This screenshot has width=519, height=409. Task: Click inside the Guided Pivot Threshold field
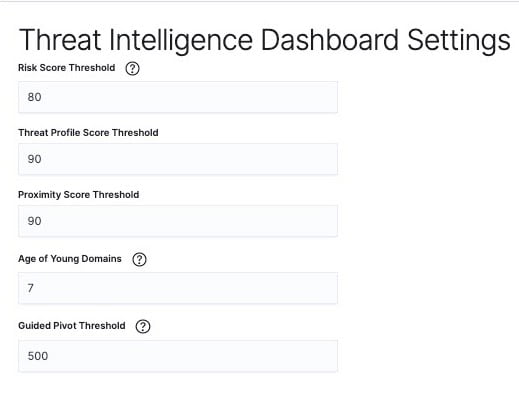(x=178, y=356)
